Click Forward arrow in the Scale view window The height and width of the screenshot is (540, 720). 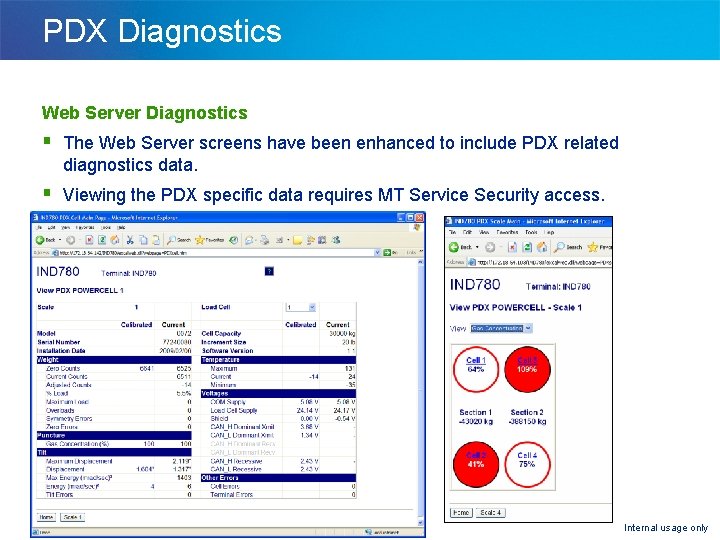click(490, 247)
